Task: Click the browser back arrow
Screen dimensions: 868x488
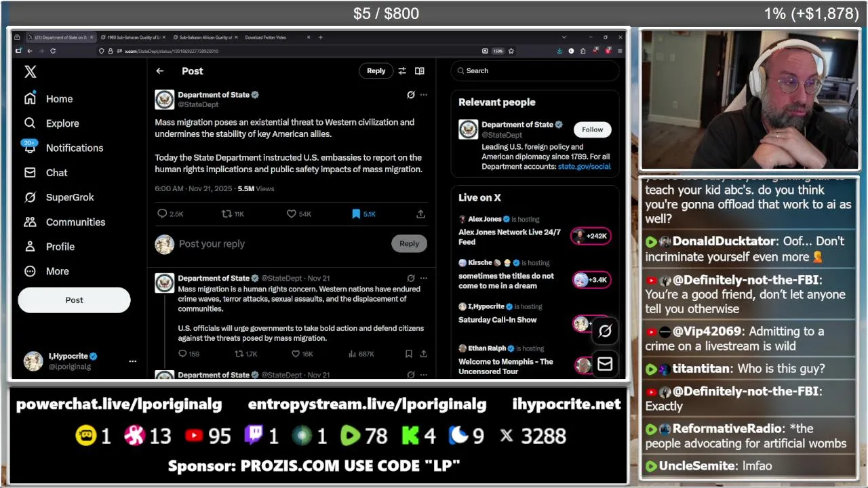Action: click(x=29, y=51)
